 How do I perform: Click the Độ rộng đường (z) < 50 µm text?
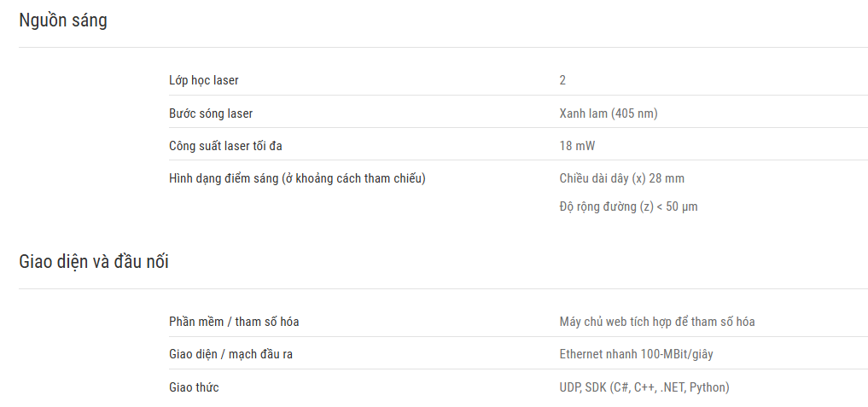[628, 206]
